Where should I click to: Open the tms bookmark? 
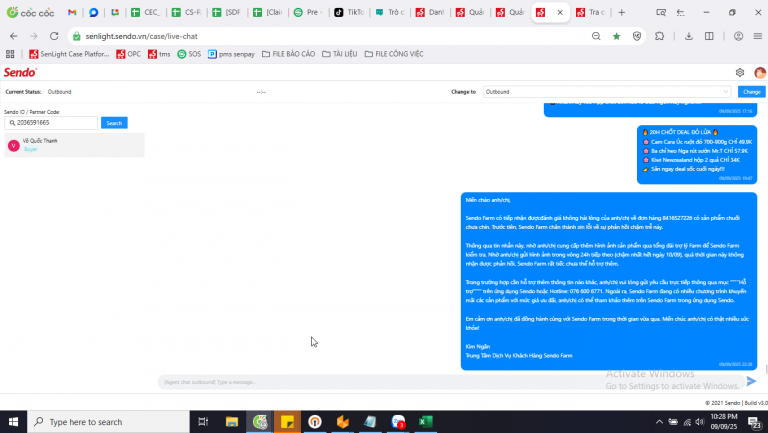pos(159,54)
